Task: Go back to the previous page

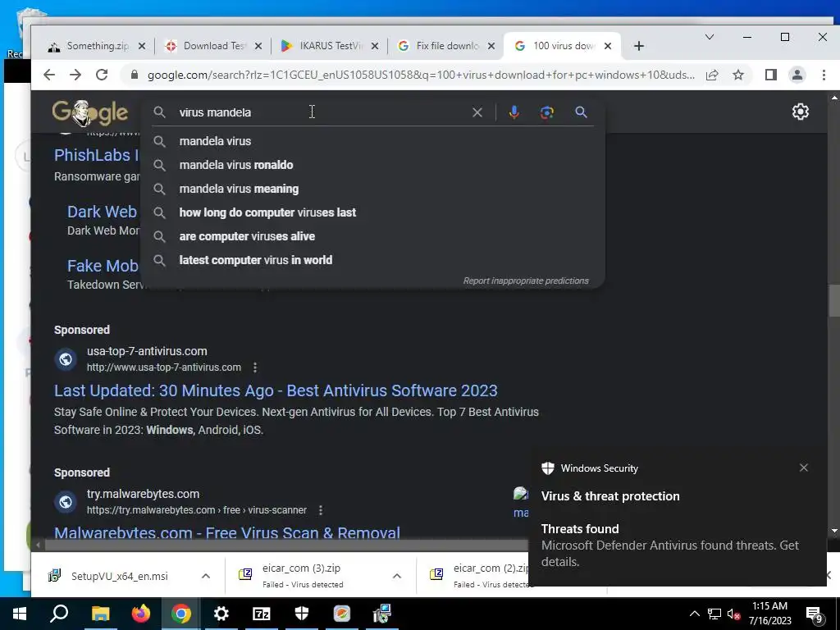Action: (49, 75)
